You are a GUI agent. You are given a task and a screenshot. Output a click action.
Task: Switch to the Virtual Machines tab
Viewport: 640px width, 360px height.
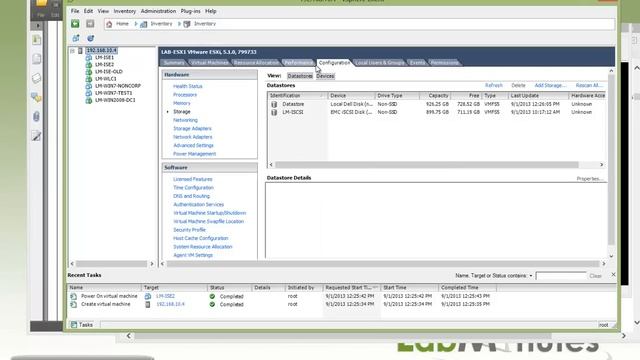tap(210, 62)
